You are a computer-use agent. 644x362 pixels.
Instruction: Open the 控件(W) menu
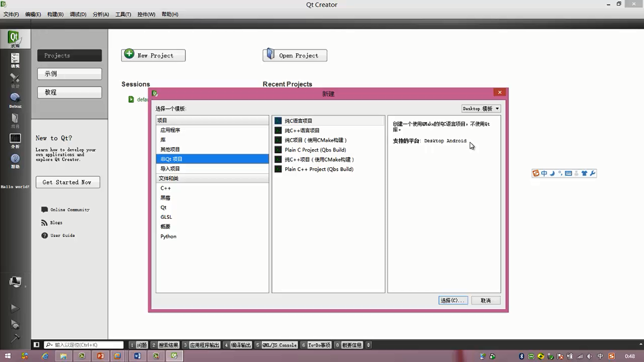tap(146, 14)
